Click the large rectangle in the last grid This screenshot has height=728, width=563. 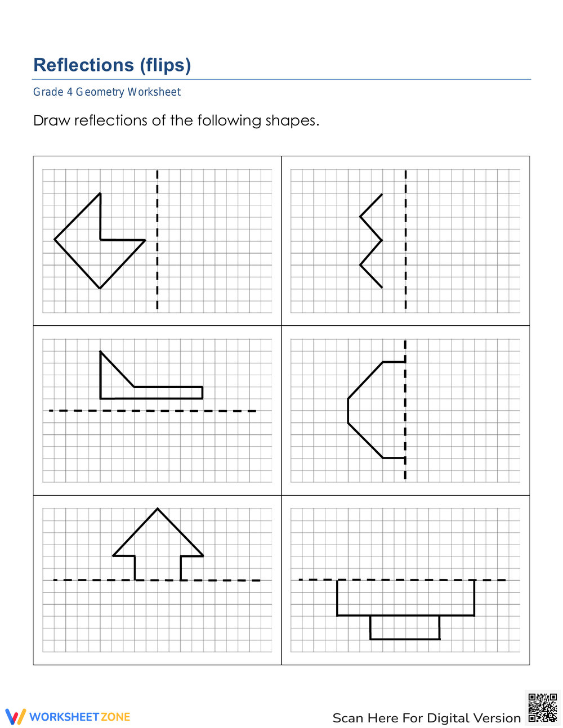405,597
